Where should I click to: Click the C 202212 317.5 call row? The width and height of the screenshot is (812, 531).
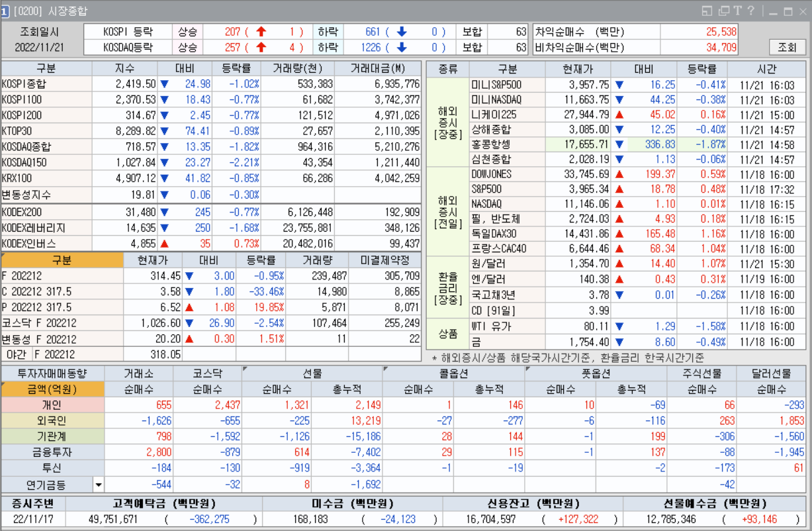[x=62, y=291]
